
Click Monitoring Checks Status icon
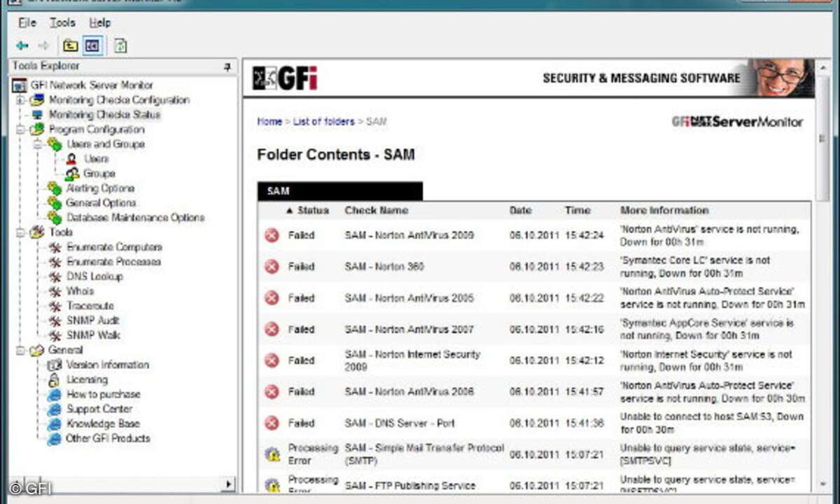[x=37, y=115]
